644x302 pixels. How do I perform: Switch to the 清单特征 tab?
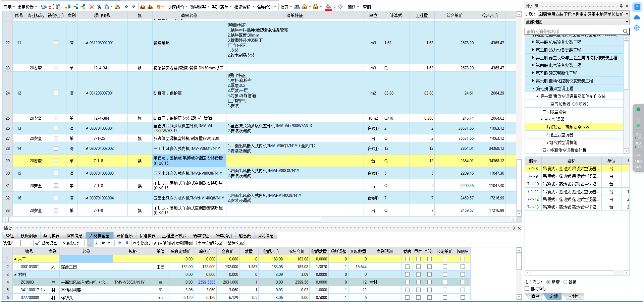(201, 236)
